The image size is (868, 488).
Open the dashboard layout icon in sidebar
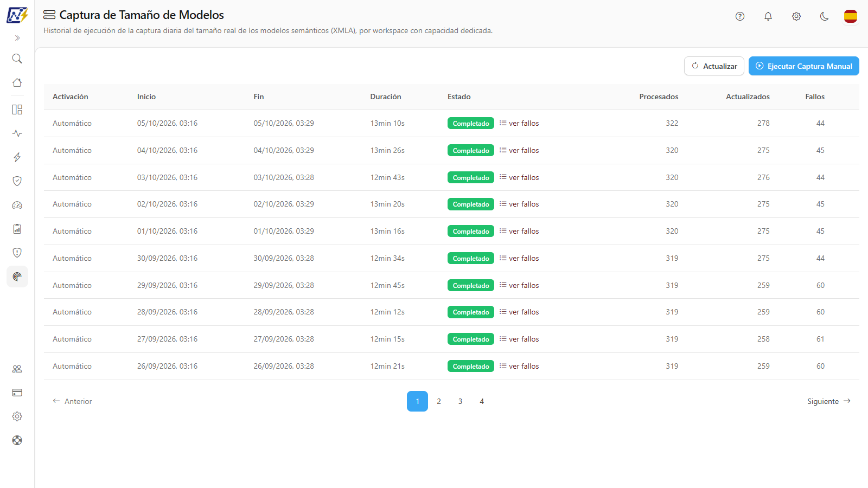[x=17, y=110]
